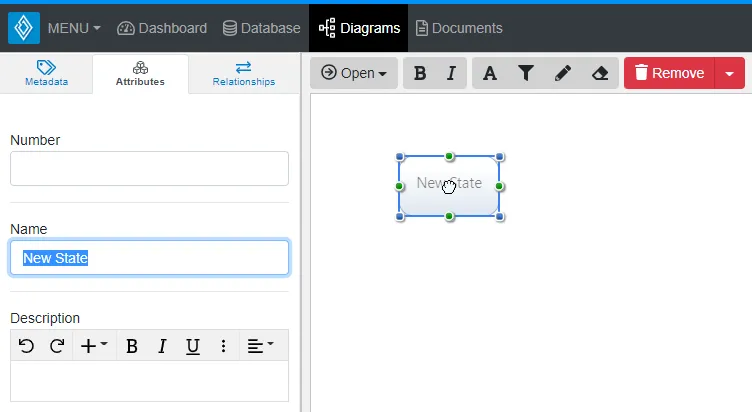
Task: Toggle underline in Description editor
Action: pyautogui.click(x=193, y=346)
